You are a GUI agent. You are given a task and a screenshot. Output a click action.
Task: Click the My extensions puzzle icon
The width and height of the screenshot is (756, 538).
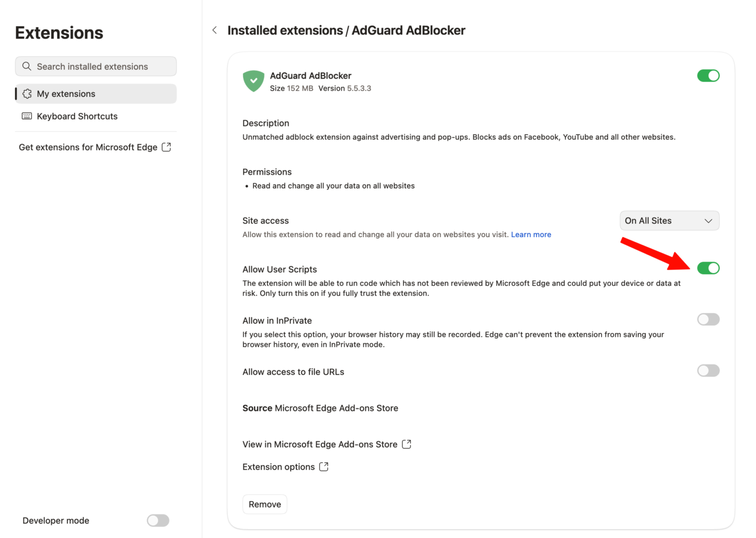[27, 93]
